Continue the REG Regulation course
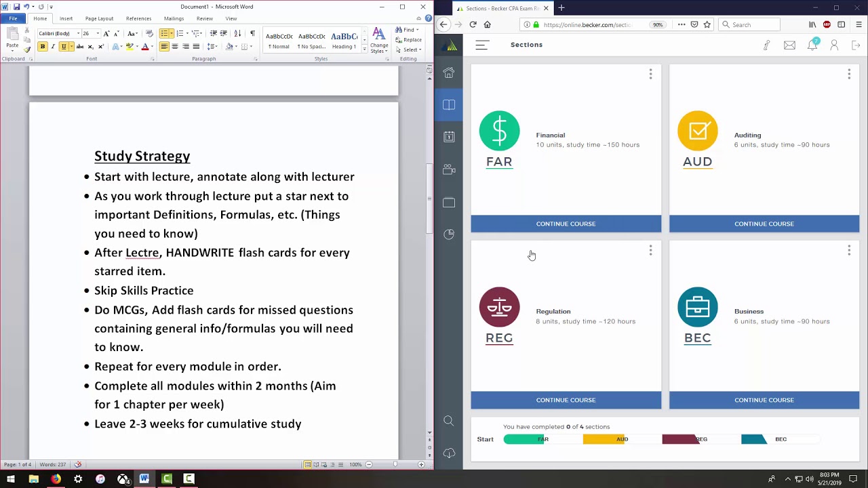The image size is (868, 488). click(x=566, y=400)
